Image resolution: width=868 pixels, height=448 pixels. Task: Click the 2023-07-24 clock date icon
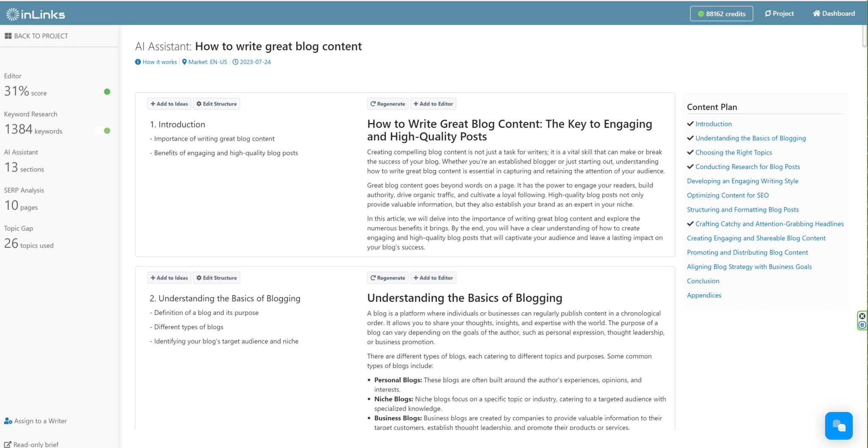(235, 62)
